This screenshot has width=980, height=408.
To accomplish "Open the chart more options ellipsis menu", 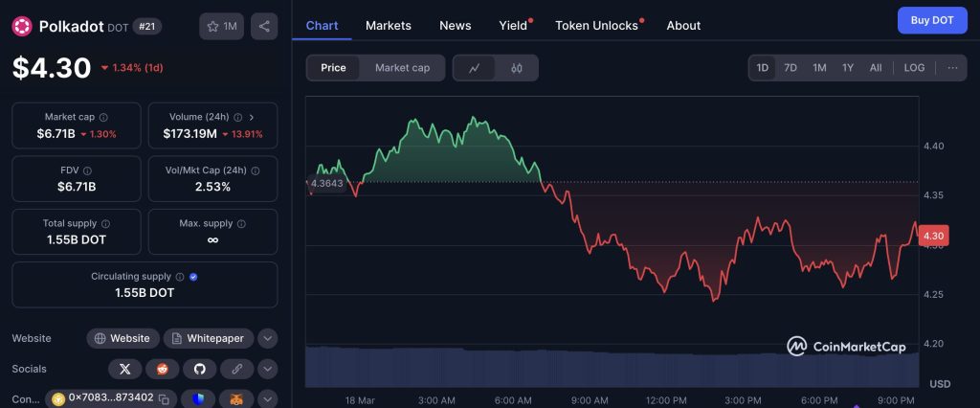I will pos(951,68).
